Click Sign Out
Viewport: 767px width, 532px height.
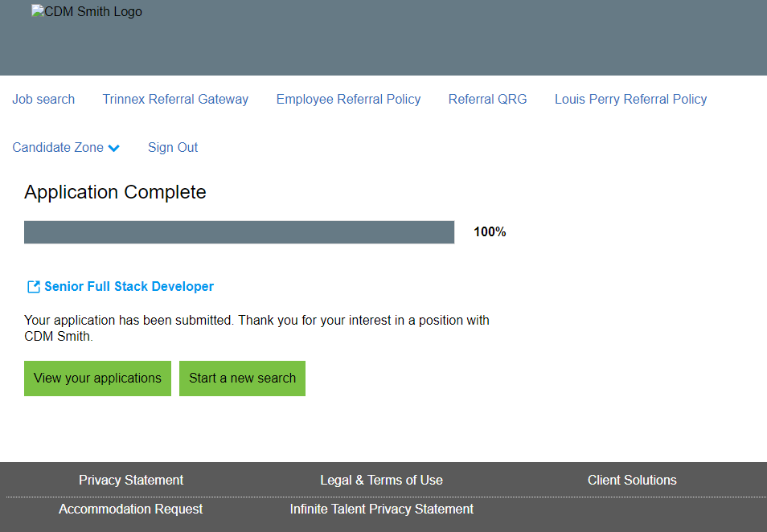coord(173,148)
